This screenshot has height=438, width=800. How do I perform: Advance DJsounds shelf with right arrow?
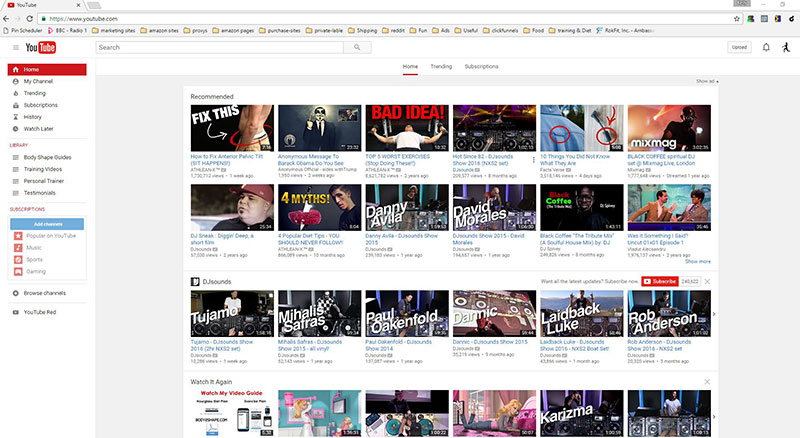(714, 314)
